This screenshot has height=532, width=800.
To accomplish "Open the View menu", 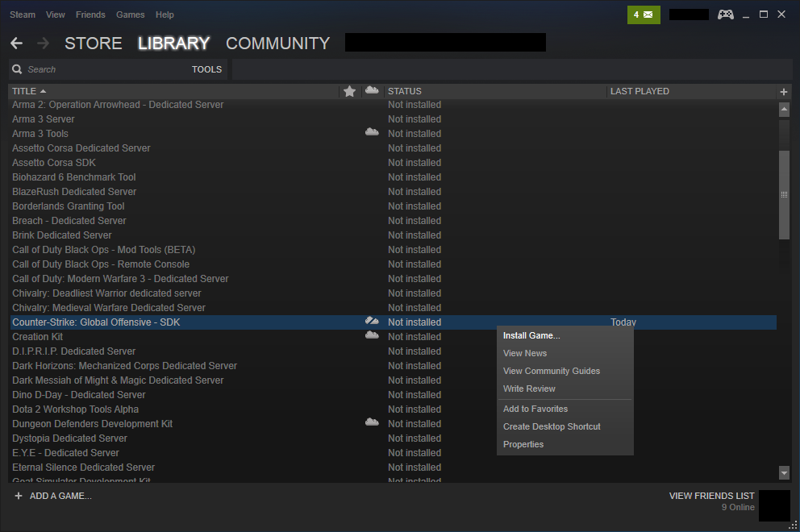I will (55, 15).
